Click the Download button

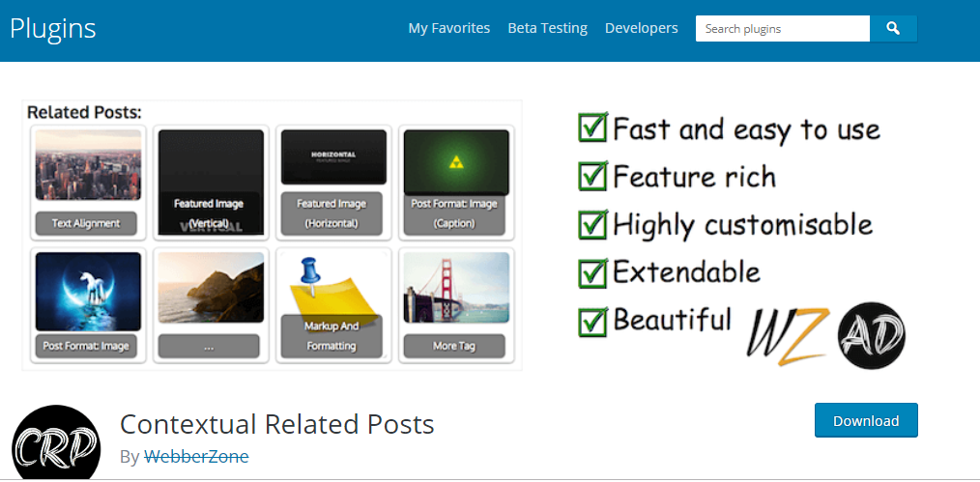pyautogui.click(x=866, y=420)
